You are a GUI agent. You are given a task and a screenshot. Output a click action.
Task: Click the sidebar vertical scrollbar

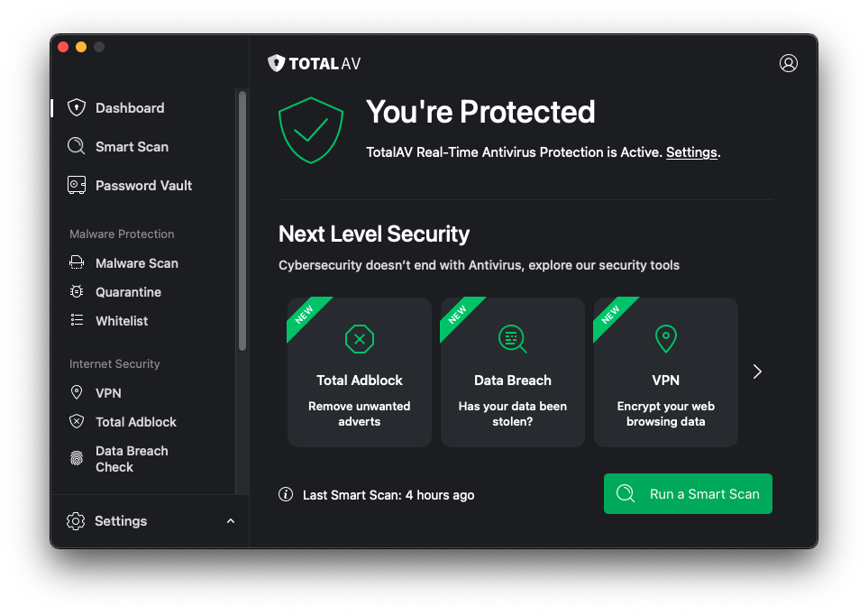tap(242, 221)
